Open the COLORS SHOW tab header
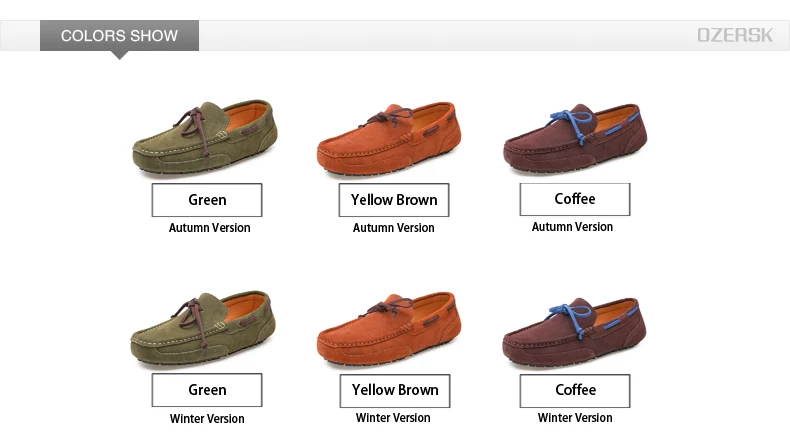 click(119, 36)
